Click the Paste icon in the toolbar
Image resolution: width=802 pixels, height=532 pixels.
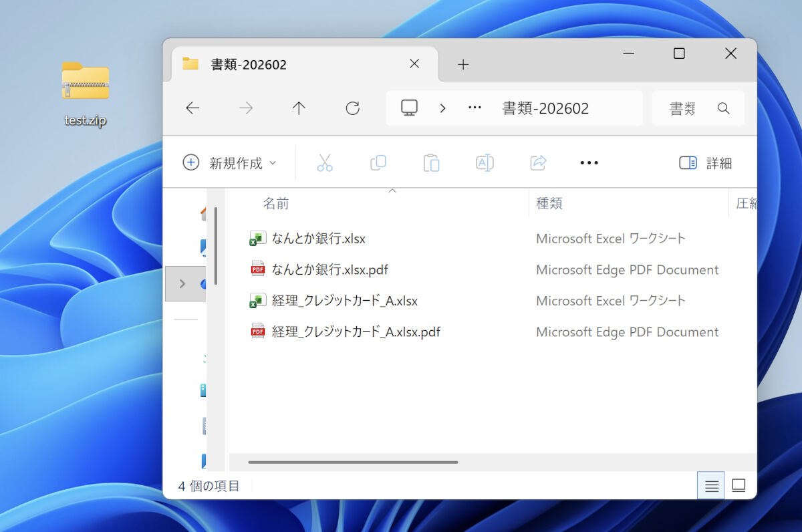click(x=431, y=162)
